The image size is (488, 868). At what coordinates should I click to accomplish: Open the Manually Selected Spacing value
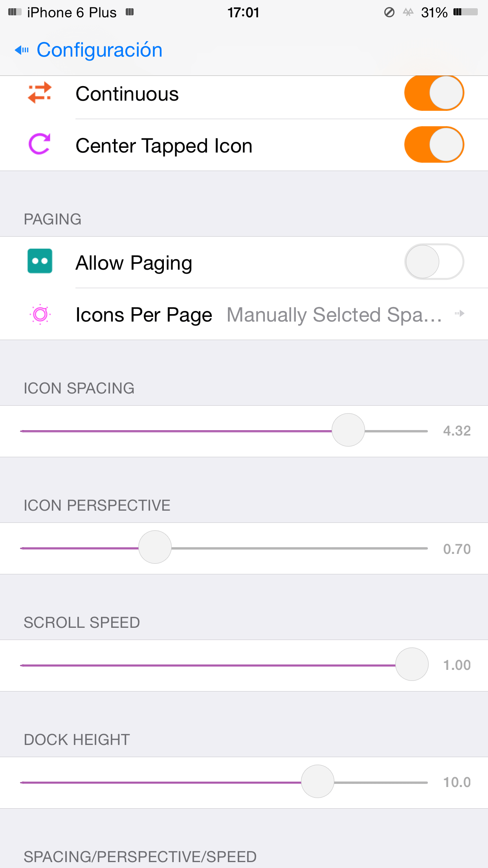334,315
